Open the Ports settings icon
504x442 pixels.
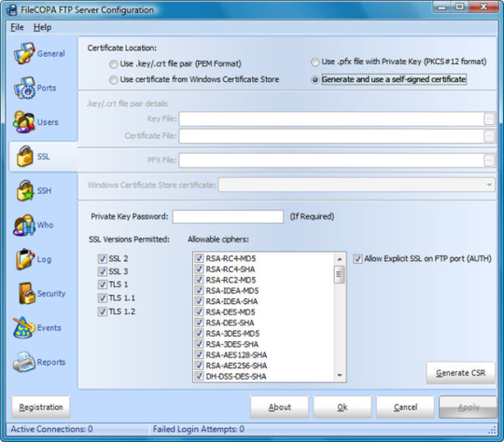[x=24, y=88]
